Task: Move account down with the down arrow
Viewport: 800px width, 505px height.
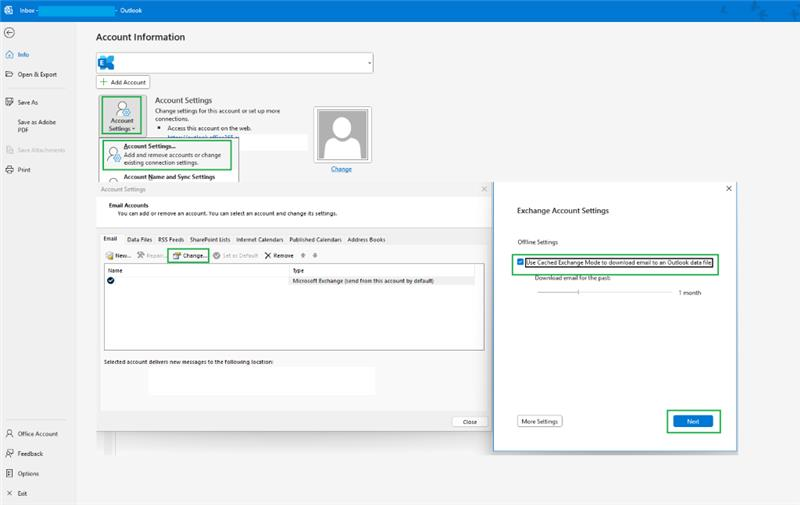Action: [315, 256]
